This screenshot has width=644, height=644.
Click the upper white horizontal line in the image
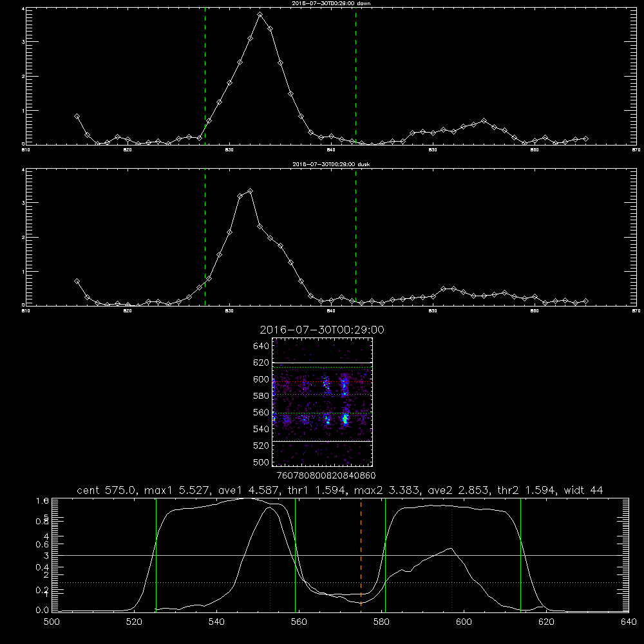click(323, 363)
